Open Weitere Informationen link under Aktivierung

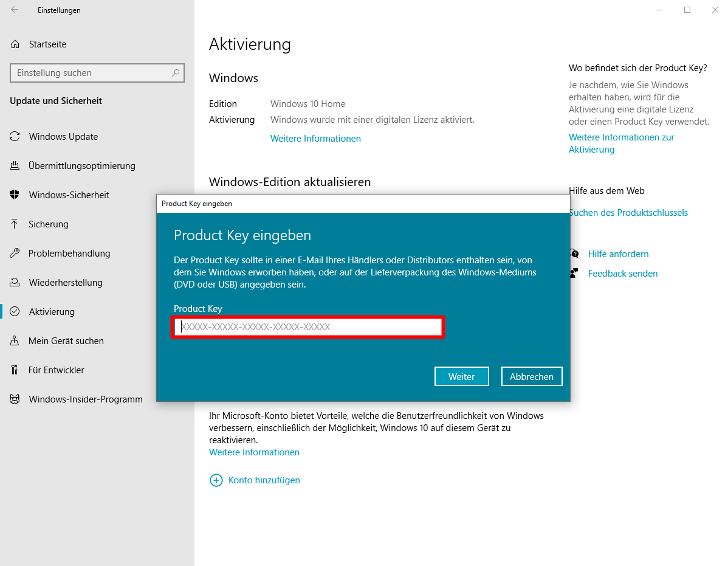tap(315, 139)
